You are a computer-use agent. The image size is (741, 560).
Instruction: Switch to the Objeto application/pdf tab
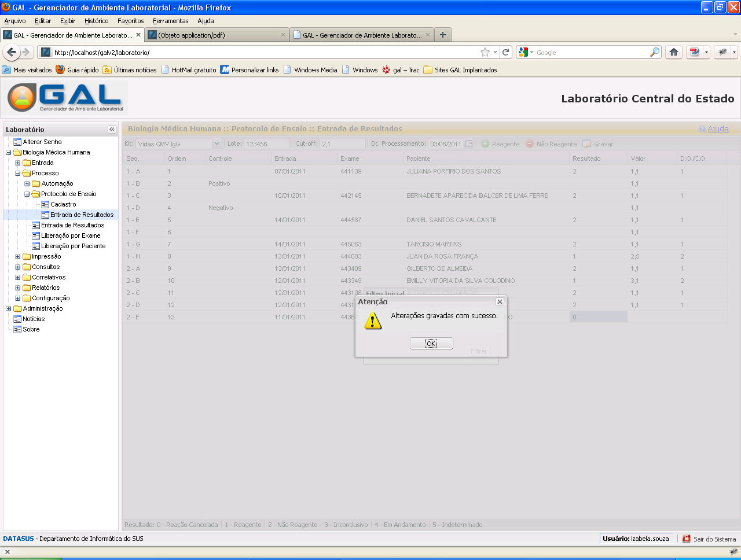tap(217, 35)
